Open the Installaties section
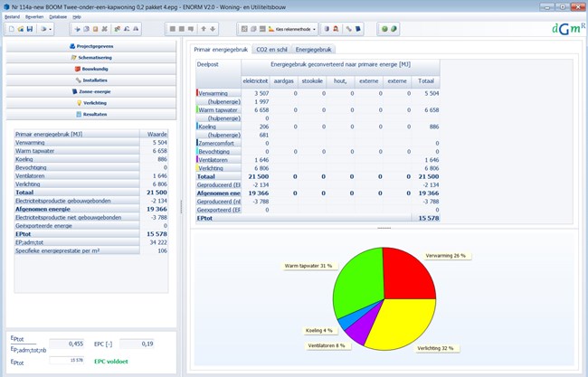 pyautogui.click(x=91, y=80)
